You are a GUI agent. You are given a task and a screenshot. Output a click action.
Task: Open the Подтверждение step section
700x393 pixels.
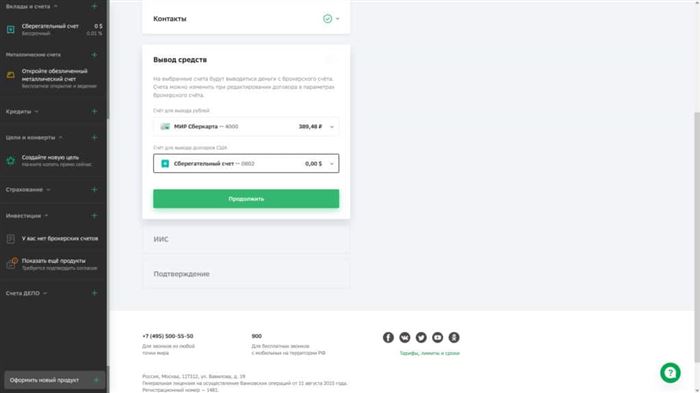(246, 274)
